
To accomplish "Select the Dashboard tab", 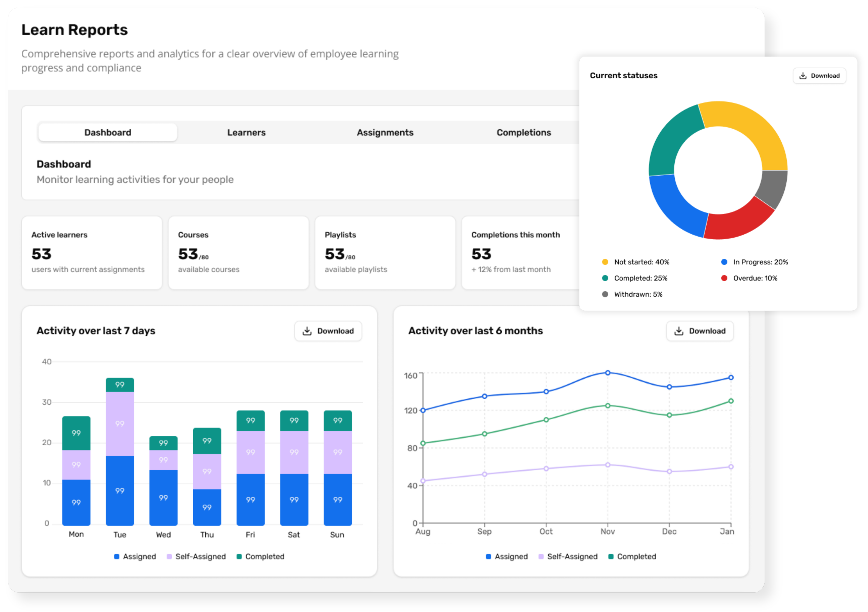I will click(107, 132).
